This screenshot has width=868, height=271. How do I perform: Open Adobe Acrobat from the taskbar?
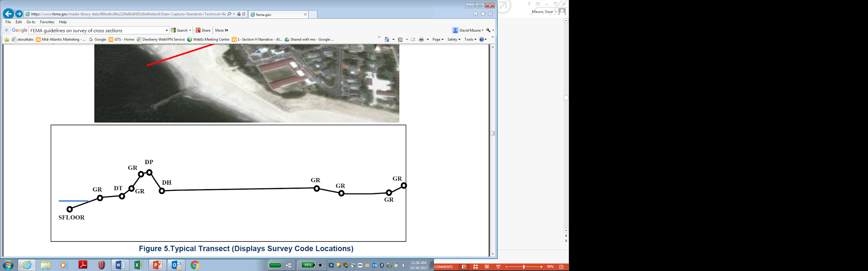(83, 265)
